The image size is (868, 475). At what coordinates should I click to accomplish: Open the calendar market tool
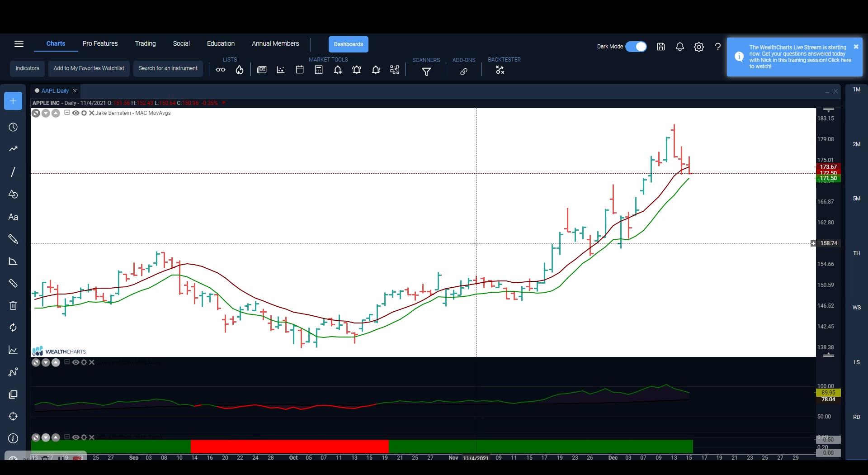pyautogui.click(x=300, y=70)
